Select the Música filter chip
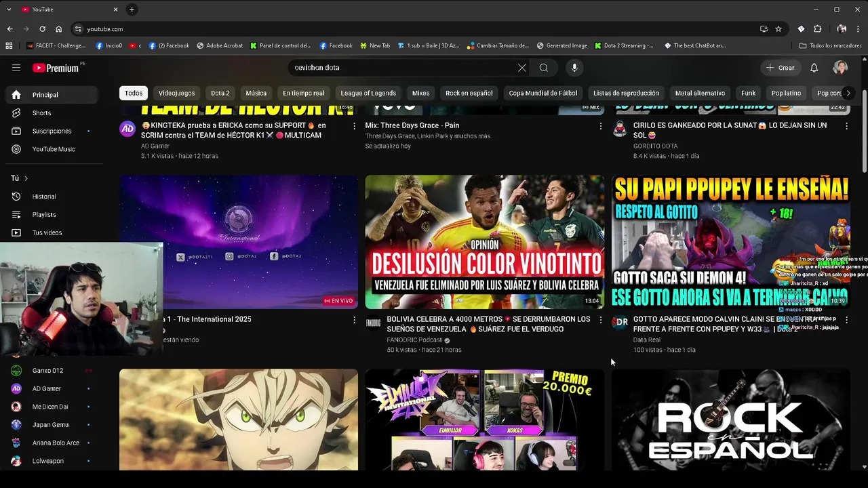 [x=256, y=93]
